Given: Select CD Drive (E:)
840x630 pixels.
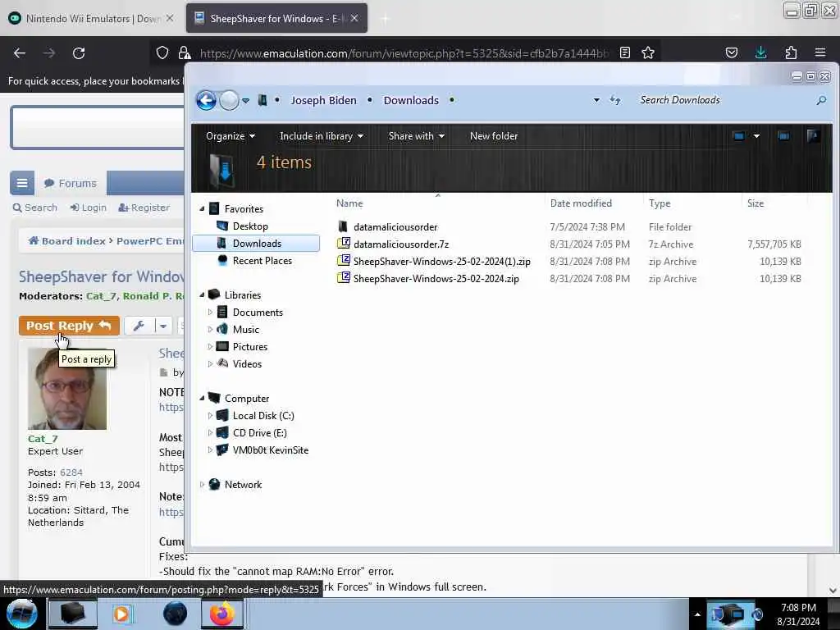Looking at the screenshot, I should [x=259, y=433].
